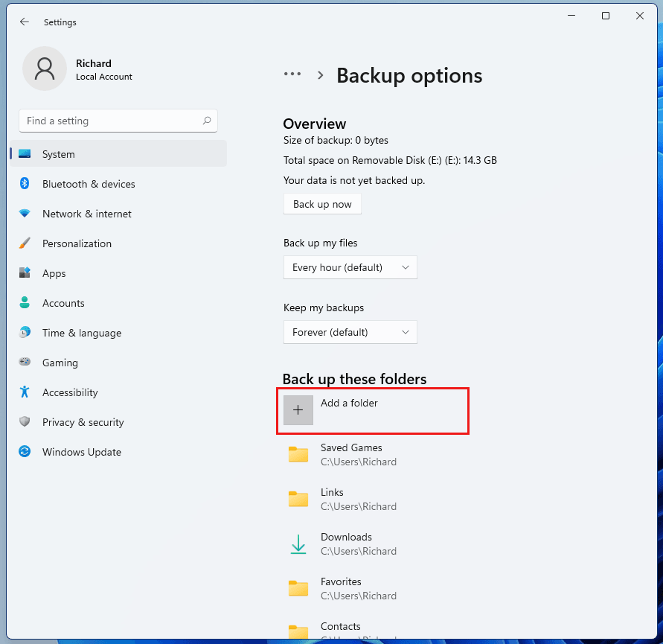
Task: Click the Local Account text
Action: 104,77
